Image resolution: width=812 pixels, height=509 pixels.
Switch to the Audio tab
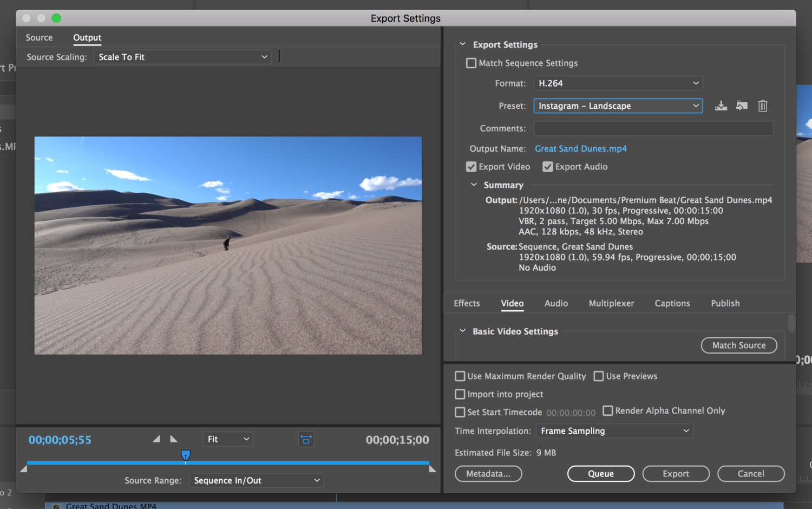point(556,303)
